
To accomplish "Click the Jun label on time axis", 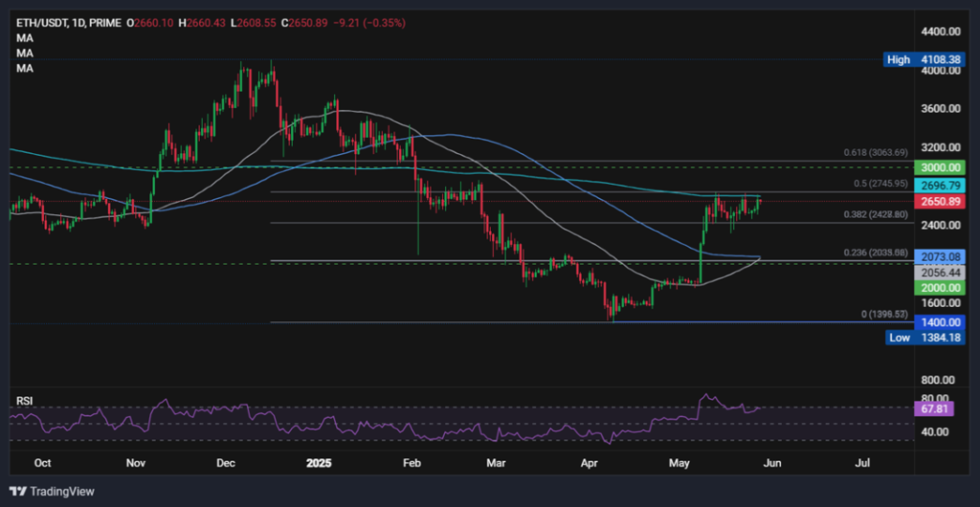I will (x=772, y=463).
